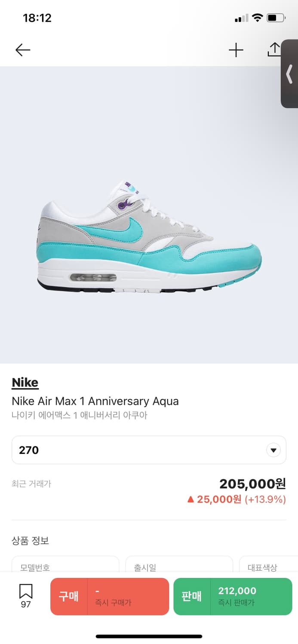Screen dimensions: 298x644
Task: Select the 즉시 판매가 212,000 price area
Action: click(x=251, y=596)
